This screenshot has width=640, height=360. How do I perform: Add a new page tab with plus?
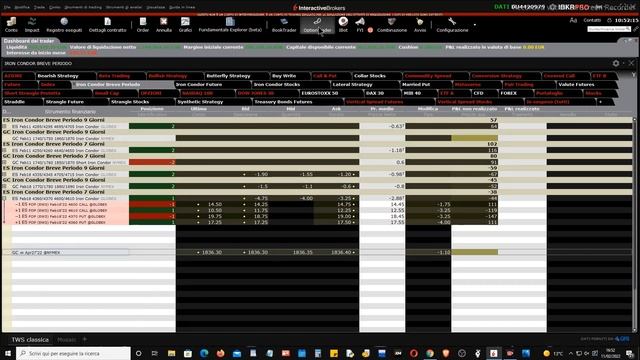(x=600, y=102)
